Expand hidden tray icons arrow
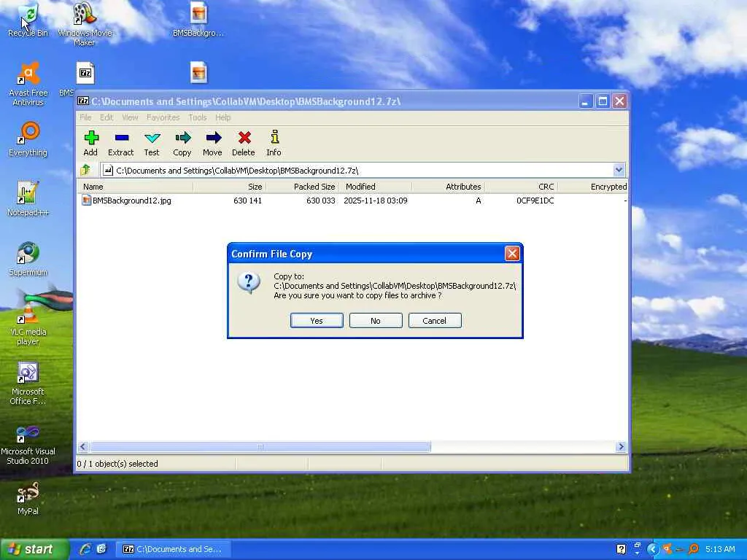Image resolution: width=747 pixels, height=560 pixels. 653,549
